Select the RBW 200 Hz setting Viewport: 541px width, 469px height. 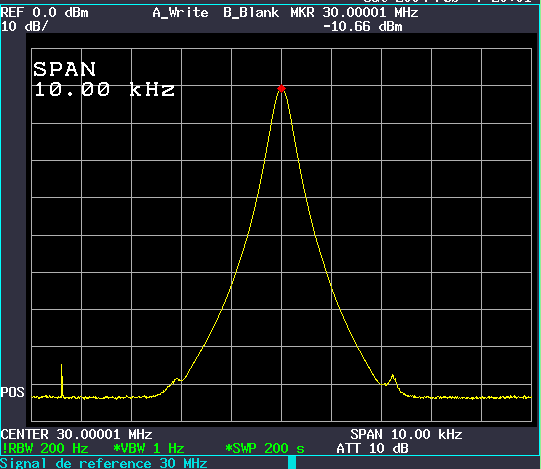(45, 448)
